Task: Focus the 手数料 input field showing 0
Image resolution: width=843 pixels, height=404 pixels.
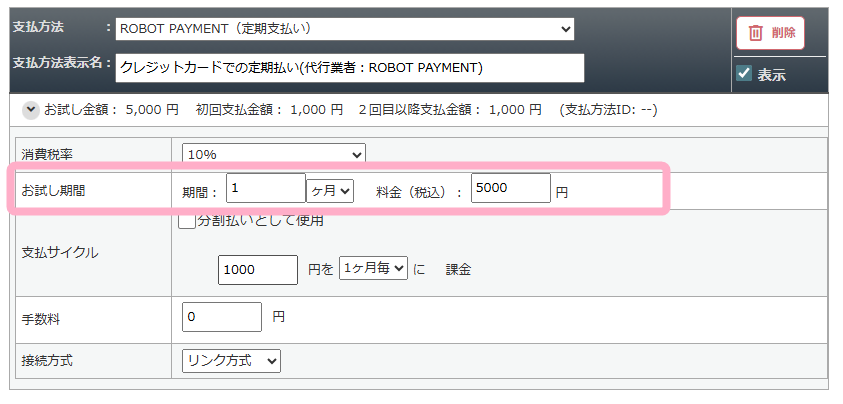Action: 222,317
